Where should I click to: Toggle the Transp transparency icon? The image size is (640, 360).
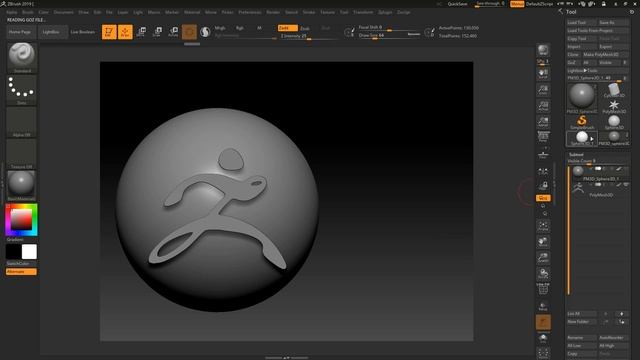[543, 306]
